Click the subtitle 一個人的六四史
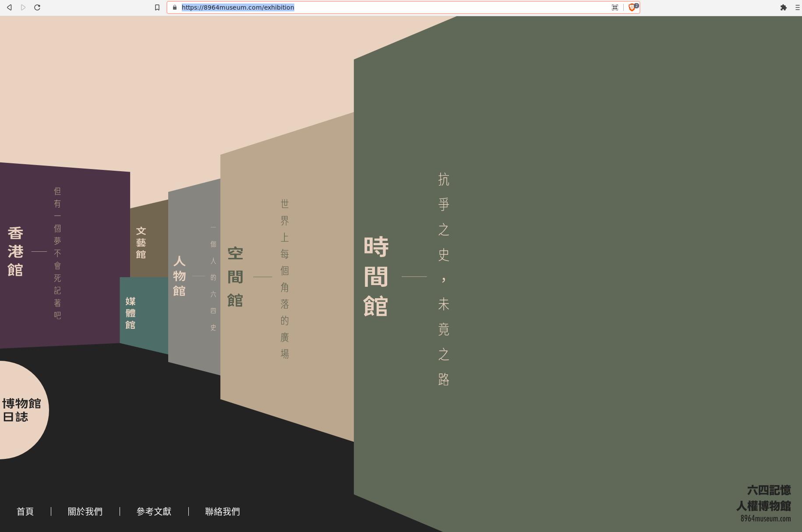 click(213, 278)
